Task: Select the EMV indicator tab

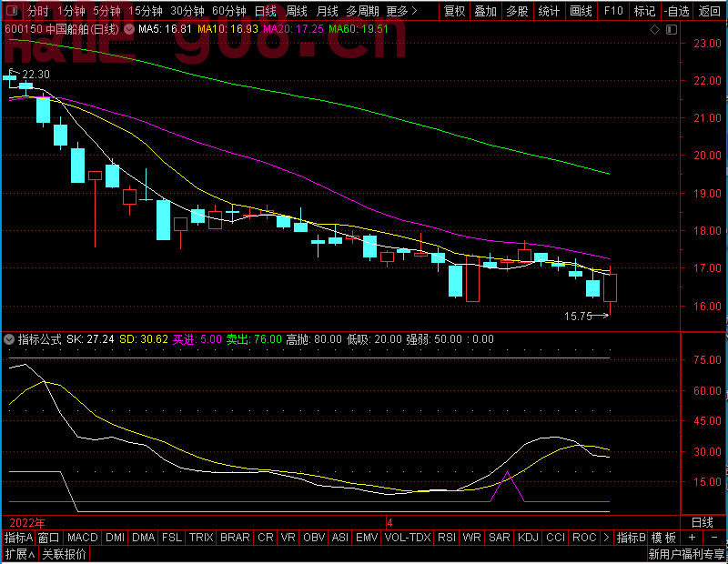Action: click(x=367, y=538)
